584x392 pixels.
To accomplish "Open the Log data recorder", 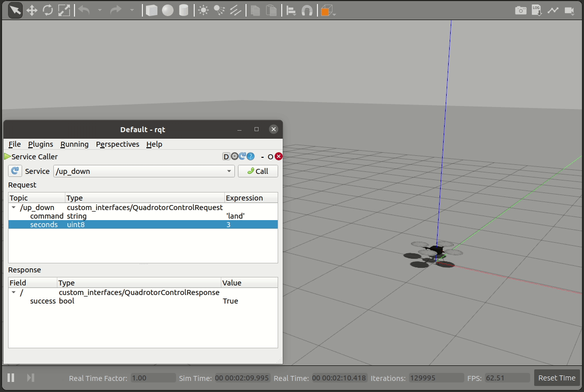I will tap(537, 11).
